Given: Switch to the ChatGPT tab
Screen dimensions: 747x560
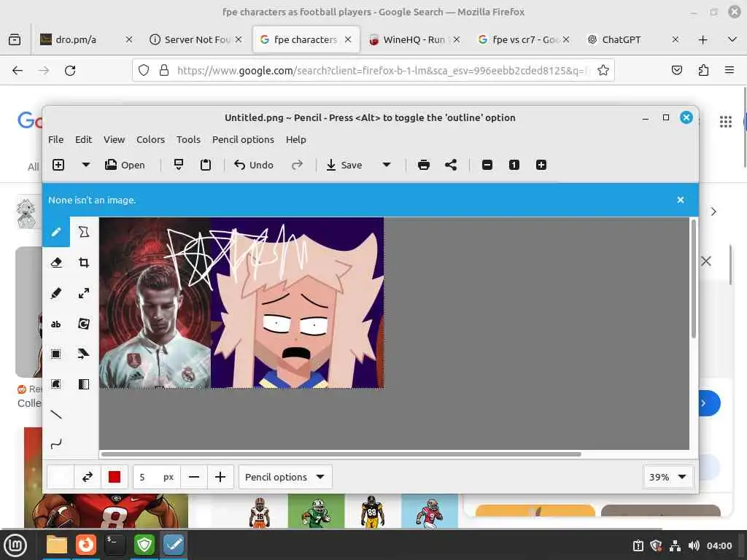Looking at the screenshot, I should (x=632, y=39).
